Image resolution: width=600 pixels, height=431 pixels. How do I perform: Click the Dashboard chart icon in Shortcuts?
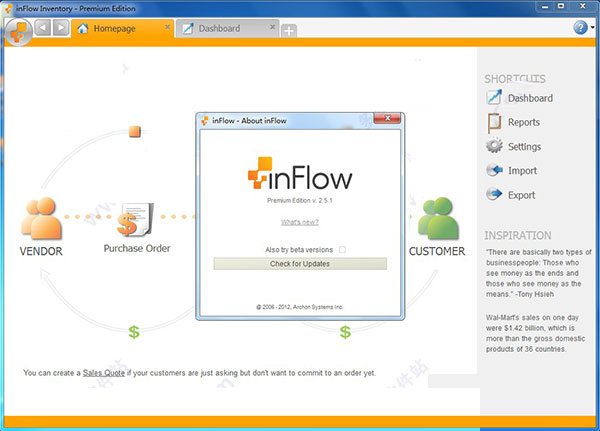[494, 97]
